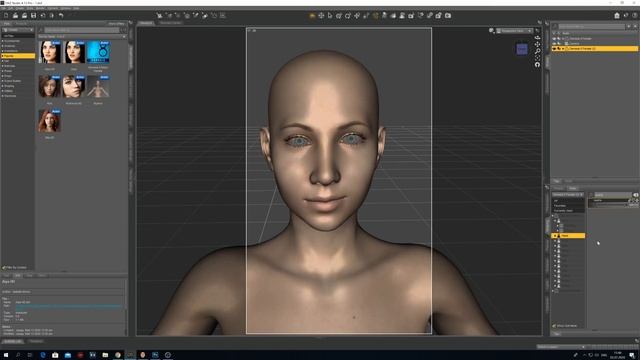The image size is (640, 360).
Task: Select the highlighted Head parameter group
Action: 568,236
